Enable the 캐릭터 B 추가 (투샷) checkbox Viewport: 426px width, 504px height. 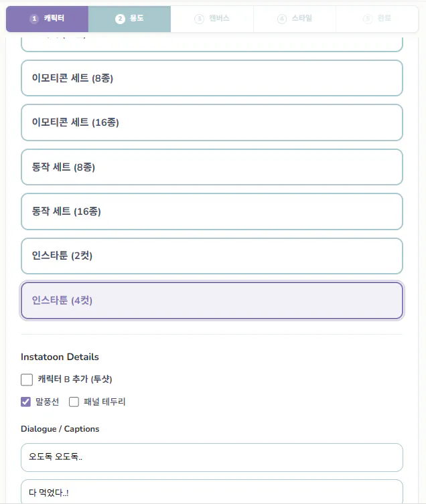click(x=27, y=380)
